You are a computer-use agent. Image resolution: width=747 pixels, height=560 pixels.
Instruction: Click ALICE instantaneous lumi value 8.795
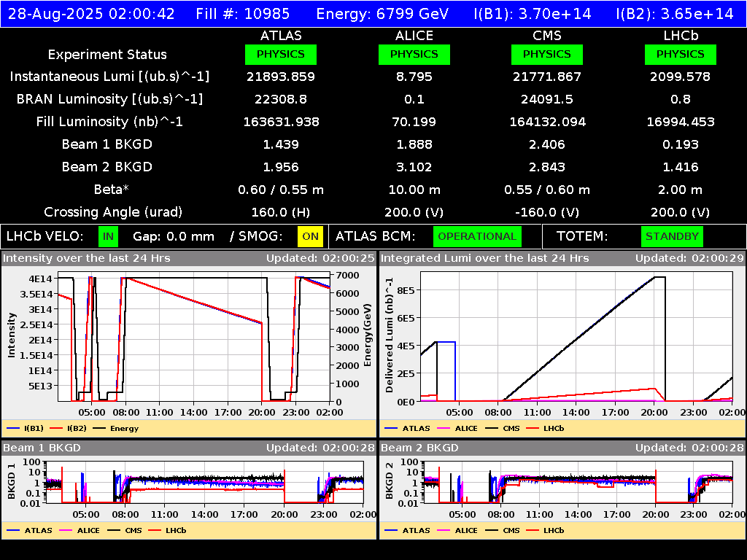[x=414, y=77]
